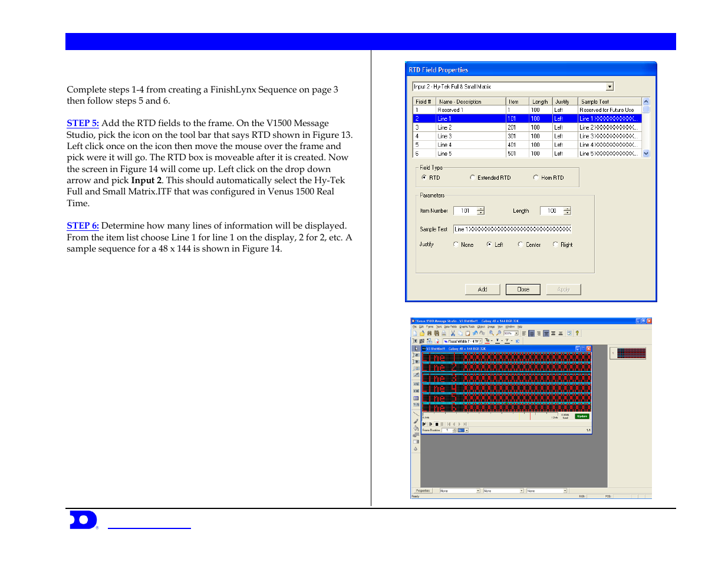Click the Stop playback button

pos(437,424)
